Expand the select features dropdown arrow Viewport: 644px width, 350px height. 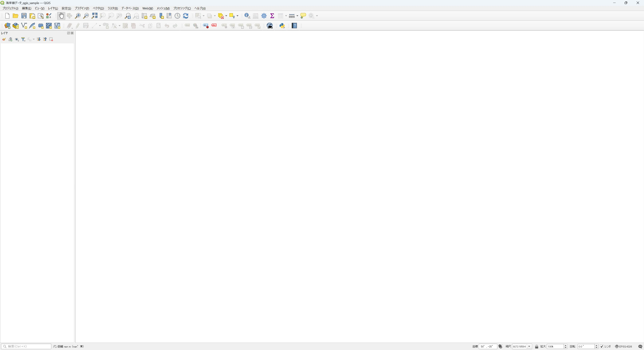coord(203,16)
